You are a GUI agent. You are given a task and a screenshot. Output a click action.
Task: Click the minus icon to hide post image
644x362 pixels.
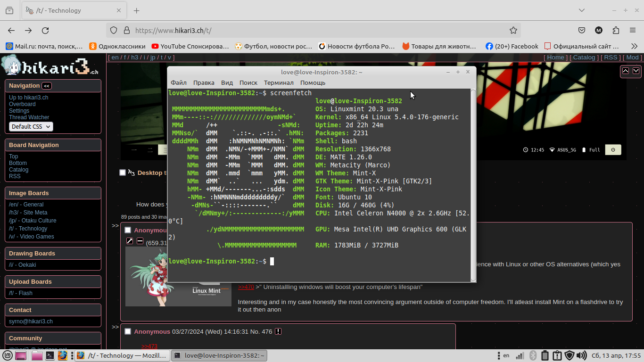(x=140, y=241)
